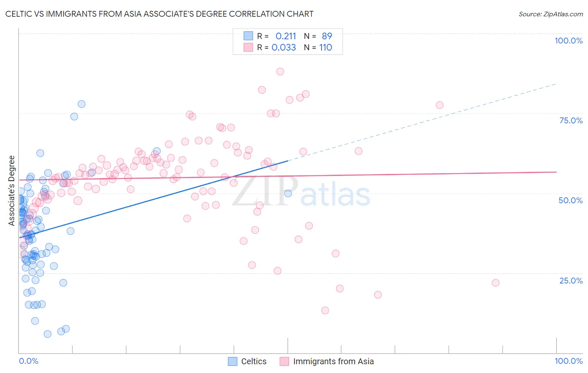Click the 0.0% x-axis label
The width and height of the screenshot is (588, 373).
point(28,361)
